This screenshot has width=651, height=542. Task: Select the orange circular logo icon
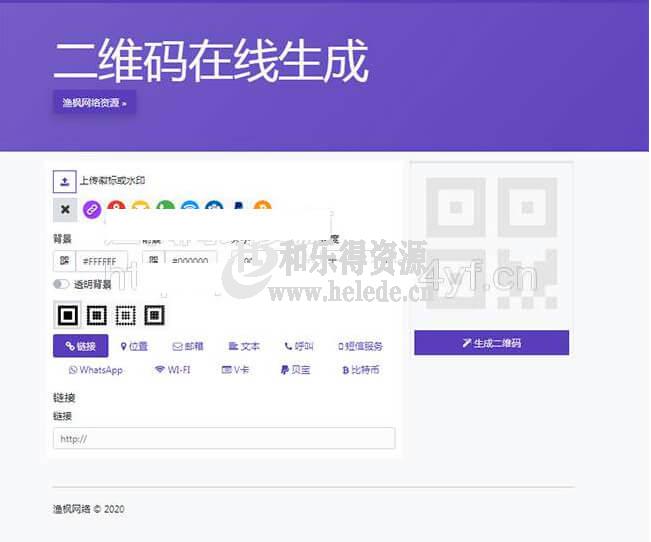[262, 206]
